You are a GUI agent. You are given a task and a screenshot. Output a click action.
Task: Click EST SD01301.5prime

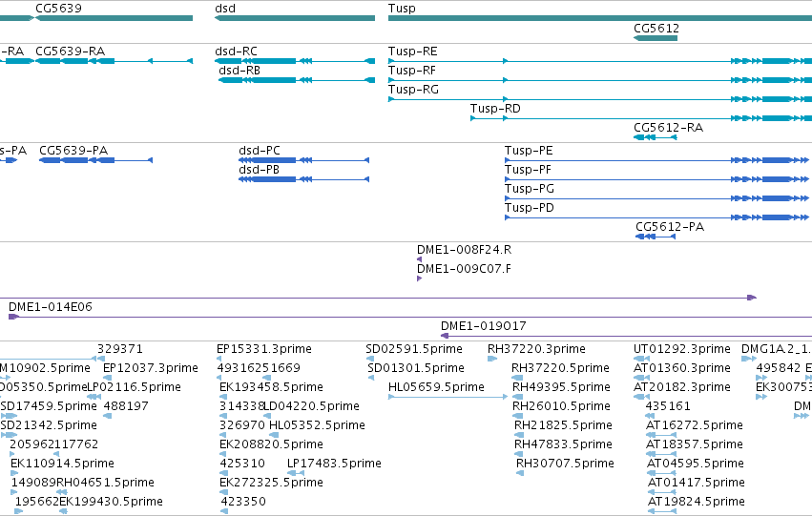coord(415,368)
